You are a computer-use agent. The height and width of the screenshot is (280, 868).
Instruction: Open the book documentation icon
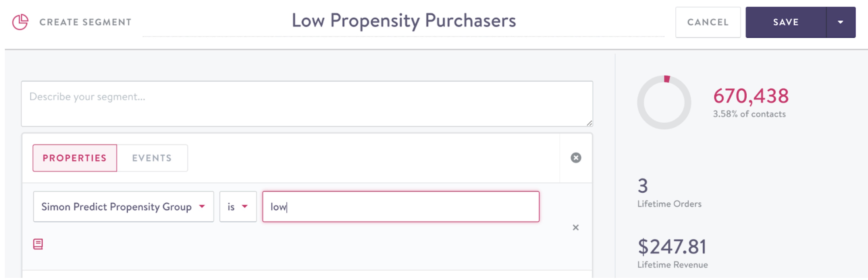(38, 244)
